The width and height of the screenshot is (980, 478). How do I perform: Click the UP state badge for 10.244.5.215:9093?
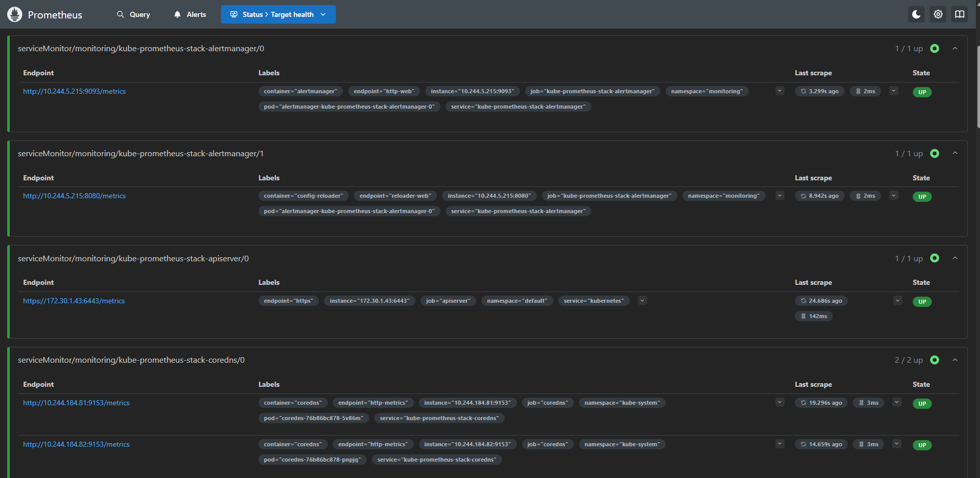[922, 92]
